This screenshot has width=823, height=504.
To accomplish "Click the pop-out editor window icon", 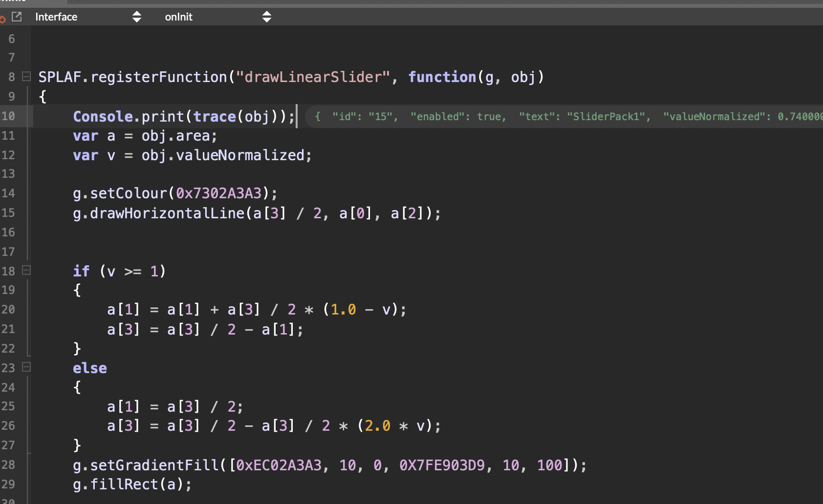I will [17, 17].
